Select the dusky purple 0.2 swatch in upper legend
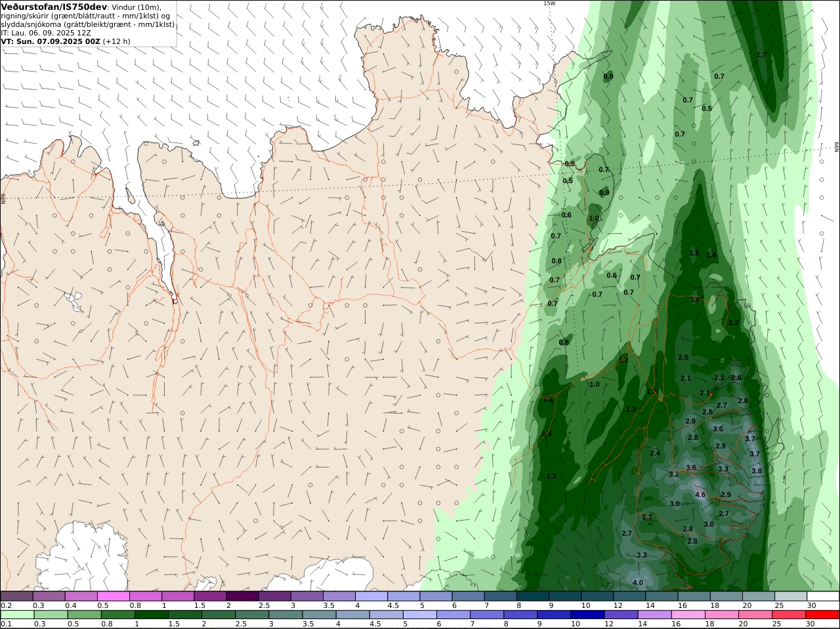 (x=17, y=596)
